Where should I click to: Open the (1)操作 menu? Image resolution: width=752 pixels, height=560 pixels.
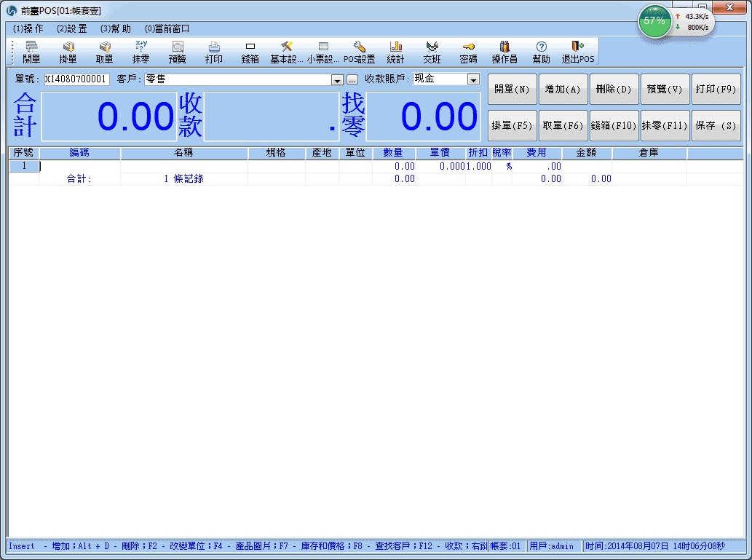(x=28, y=28)
